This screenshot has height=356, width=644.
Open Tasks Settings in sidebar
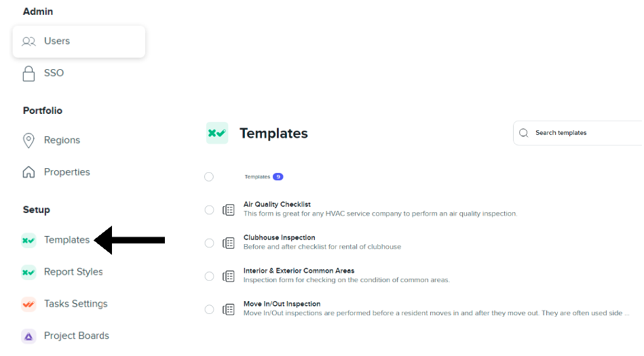[x=75, y=304]
